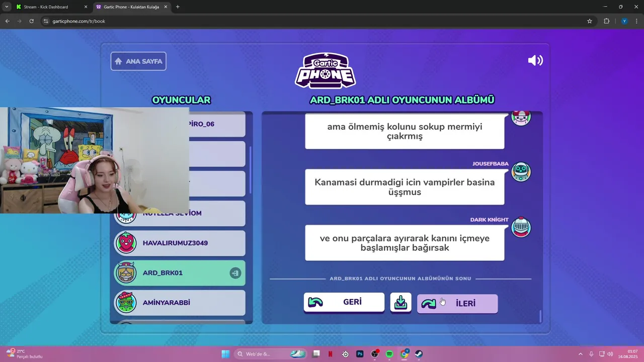The height and width of the screenshot is (362, 644).
Task: Click the 've onu parçalara ayırarak' message bubble
Action: pyautogui.click(x=405, y=243)
